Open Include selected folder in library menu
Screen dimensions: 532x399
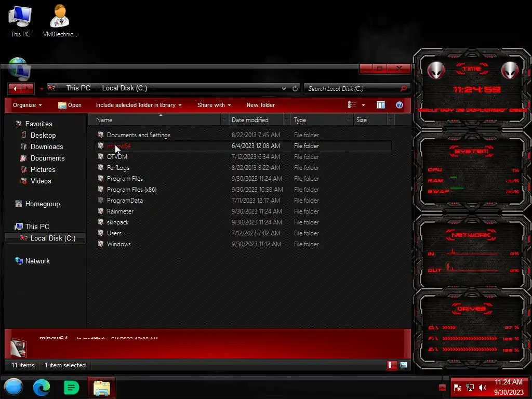click(x=138, y=105)
